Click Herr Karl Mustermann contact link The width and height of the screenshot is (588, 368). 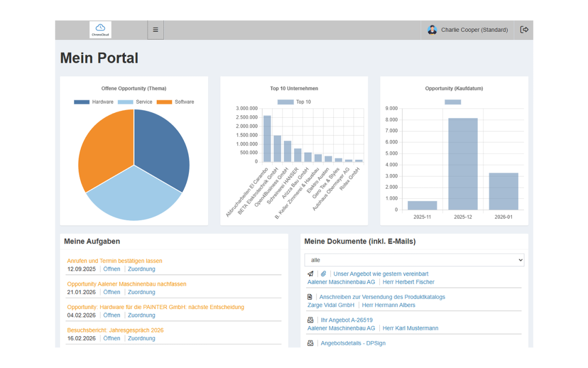pos(411,328)
